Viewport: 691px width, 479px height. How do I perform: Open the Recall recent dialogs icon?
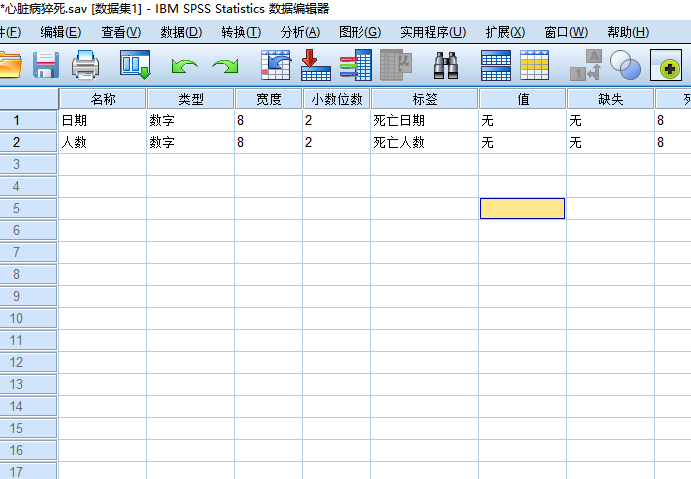(135, 65)
